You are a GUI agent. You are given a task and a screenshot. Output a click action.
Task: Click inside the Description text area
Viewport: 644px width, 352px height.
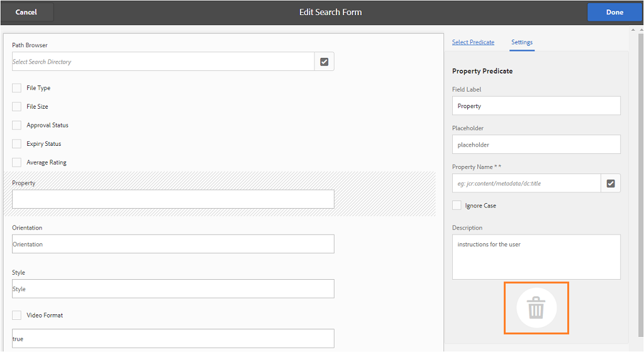click(x=536, y=257)
